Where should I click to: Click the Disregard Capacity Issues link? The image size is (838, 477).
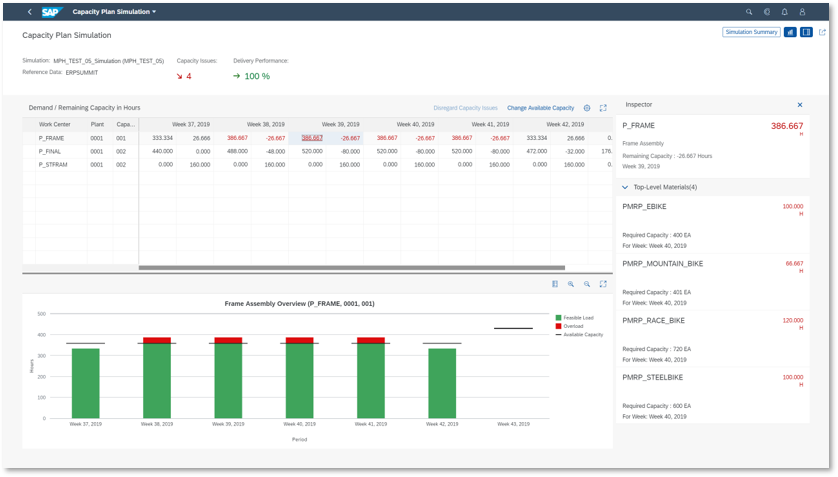465,108
